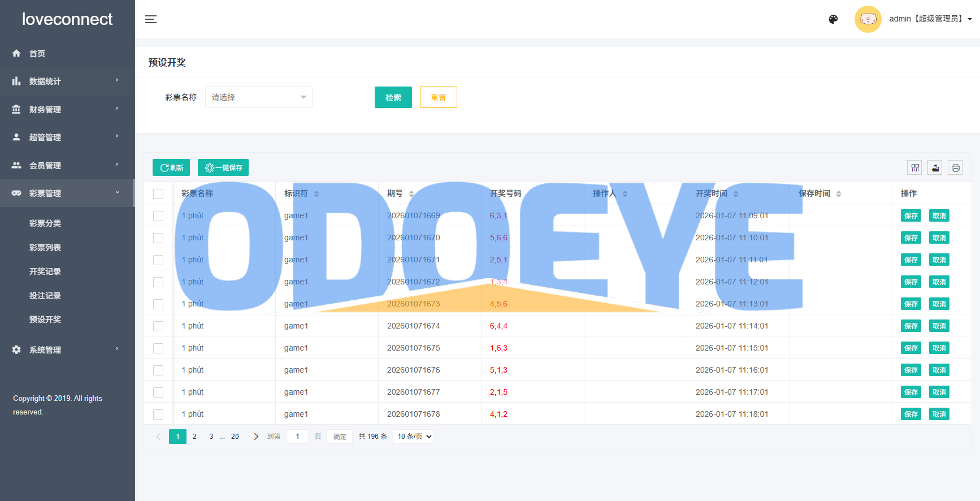
Task: Go to next page arrow
Action: click(x=256, y=437)
